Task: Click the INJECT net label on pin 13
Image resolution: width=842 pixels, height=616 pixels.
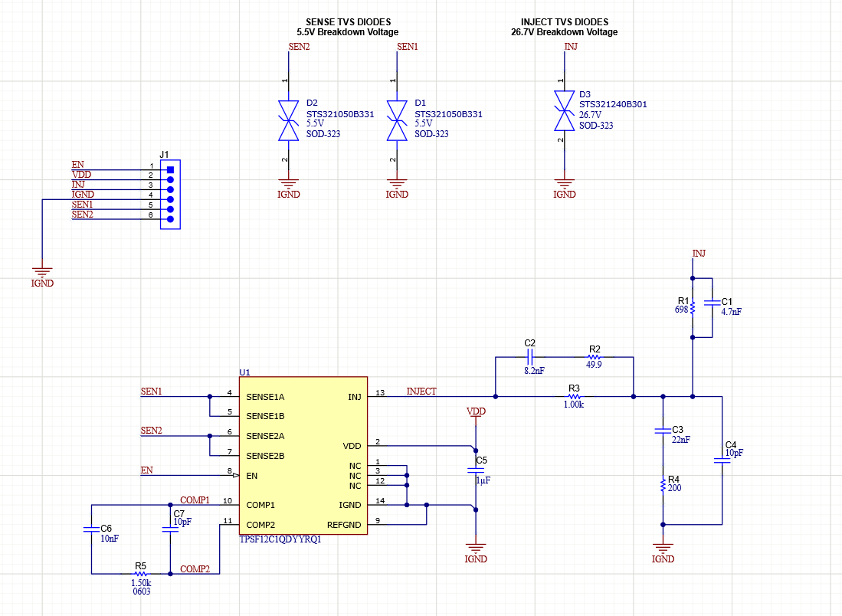Action: click(x=420, y=392)
